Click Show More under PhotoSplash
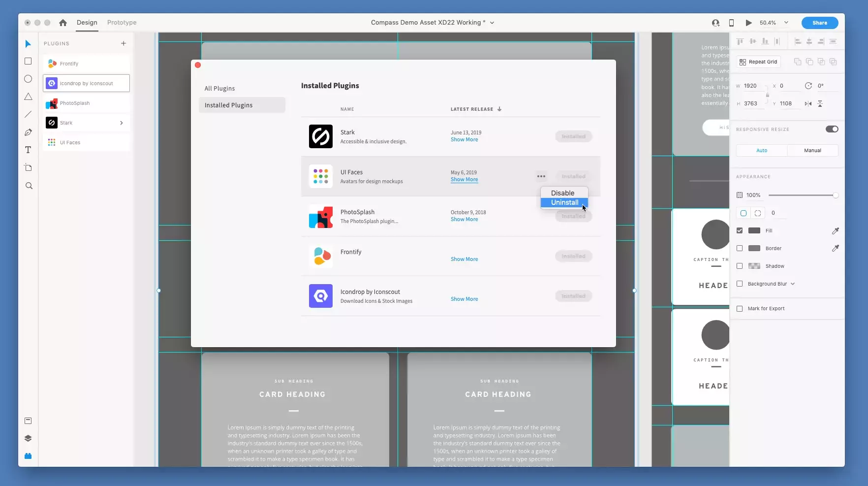The image size is (868, 486). point(464,219)
